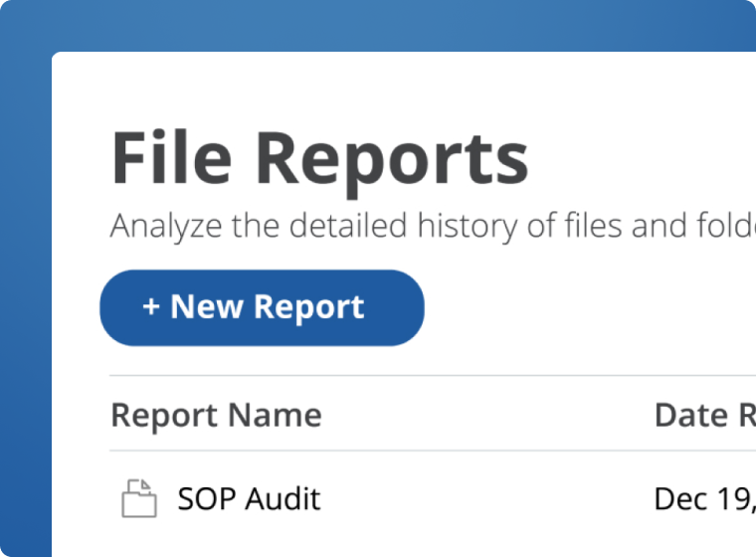
Task: Sort by the Report Name column header
Action: click(x=216, y=415)
